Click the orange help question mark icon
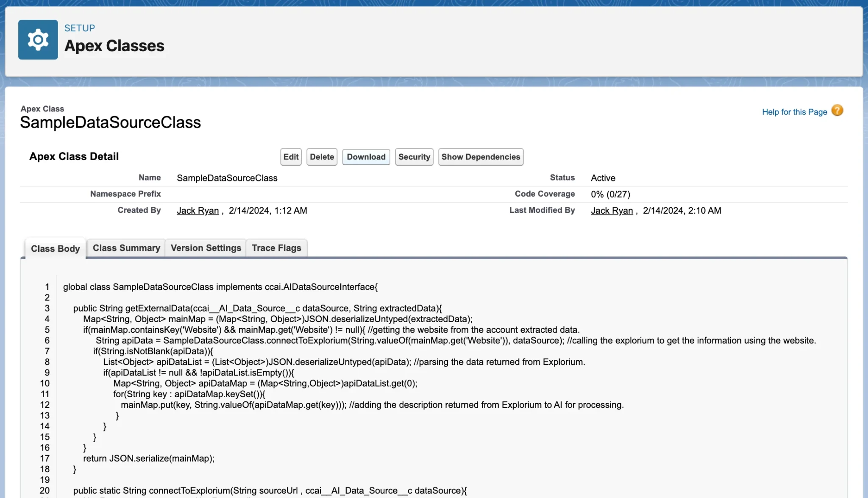Image resolution: width=868 pixels, height=498 pixels. 837,111
